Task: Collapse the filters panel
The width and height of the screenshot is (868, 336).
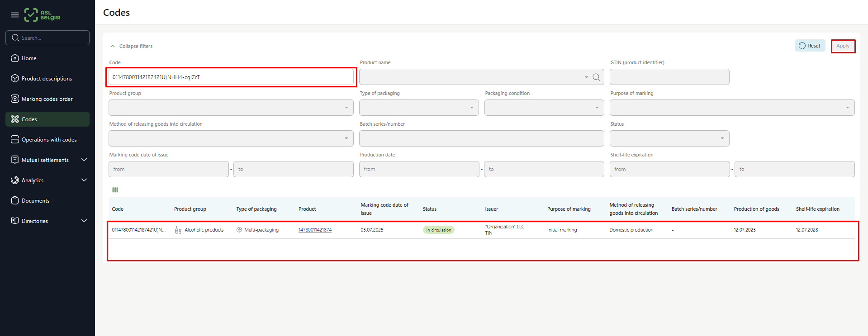Action: click(x=132, y=46)
